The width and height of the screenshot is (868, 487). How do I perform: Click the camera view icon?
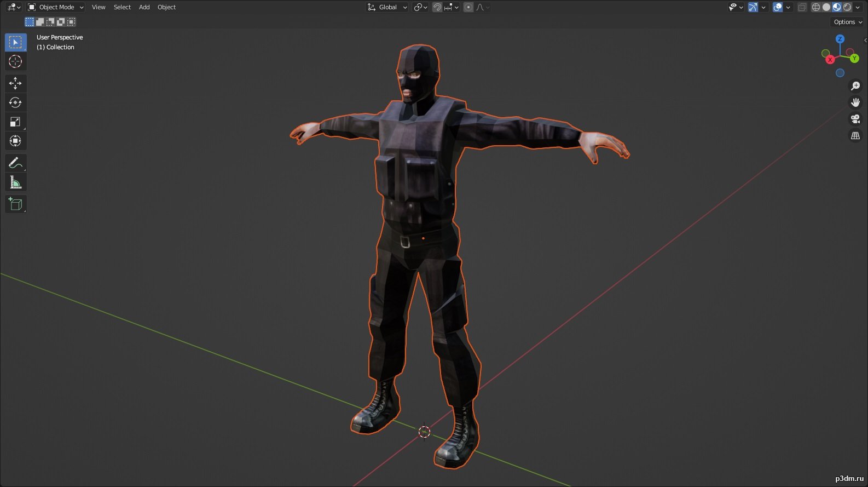(855, 119)
